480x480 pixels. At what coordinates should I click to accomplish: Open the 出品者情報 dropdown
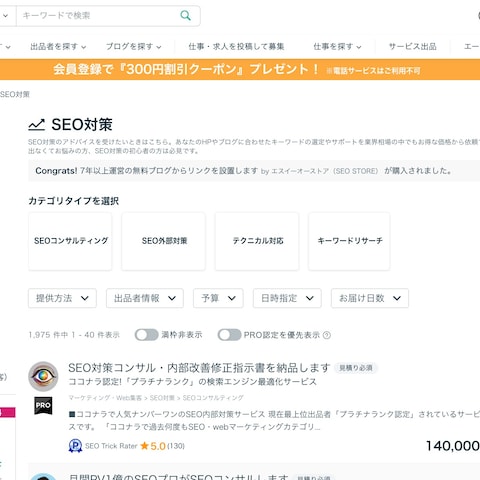pyautogui.click(x=145, y=298)
